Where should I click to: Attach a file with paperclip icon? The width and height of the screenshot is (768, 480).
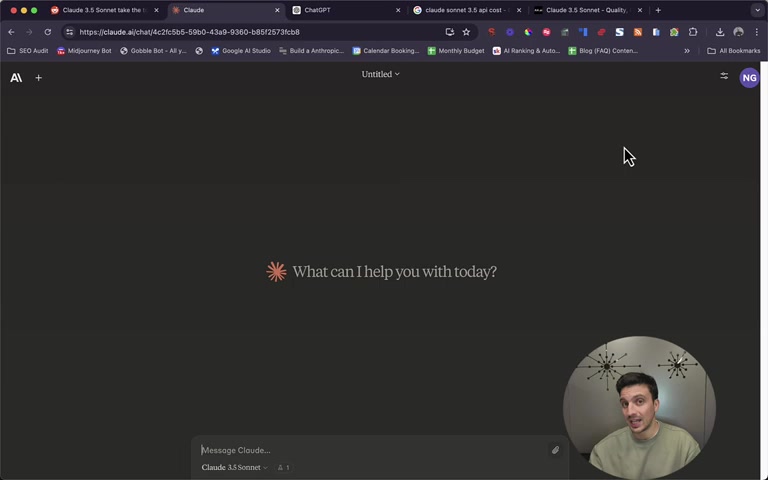[x=555, y=450]
